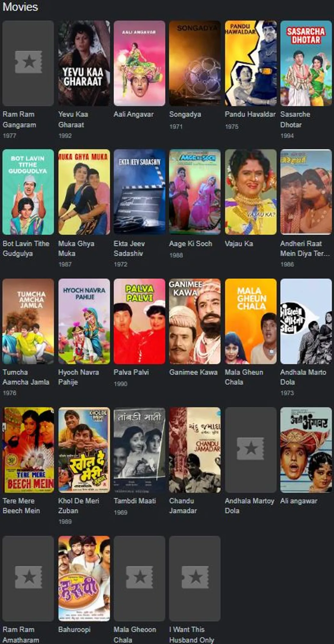
Task: Select the Bahuroopi movie poster
Action: tap(84, 579)
